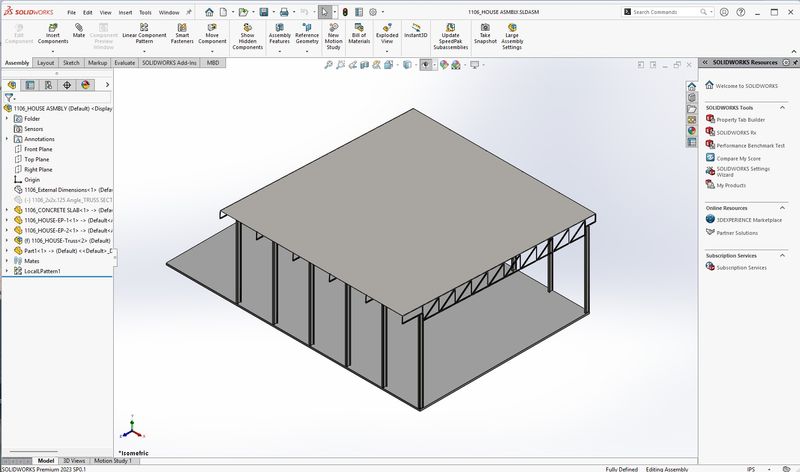Image resolution: width=800 pixels, height=472 pixels.
Task: Expand the Annotations tree node
Action: (7, 139)
